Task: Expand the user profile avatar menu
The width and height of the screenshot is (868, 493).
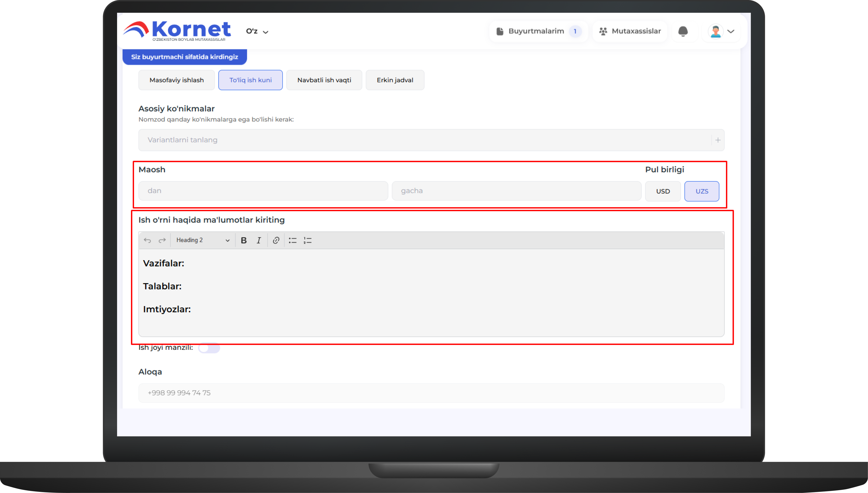Action: coord(721,32)
